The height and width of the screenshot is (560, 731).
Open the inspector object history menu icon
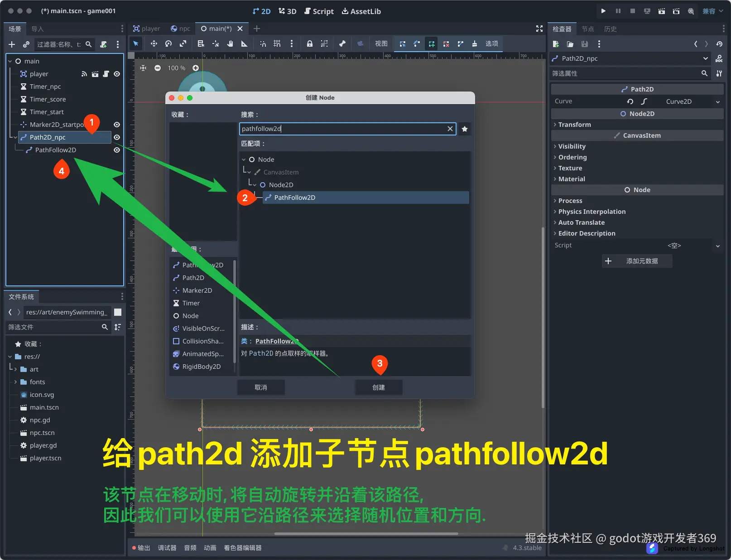point(719,44)
